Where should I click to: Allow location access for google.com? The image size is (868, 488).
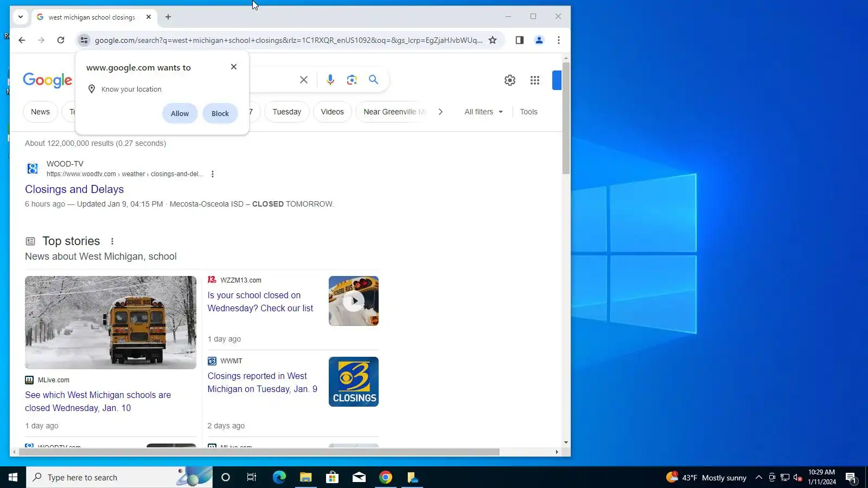180,113
